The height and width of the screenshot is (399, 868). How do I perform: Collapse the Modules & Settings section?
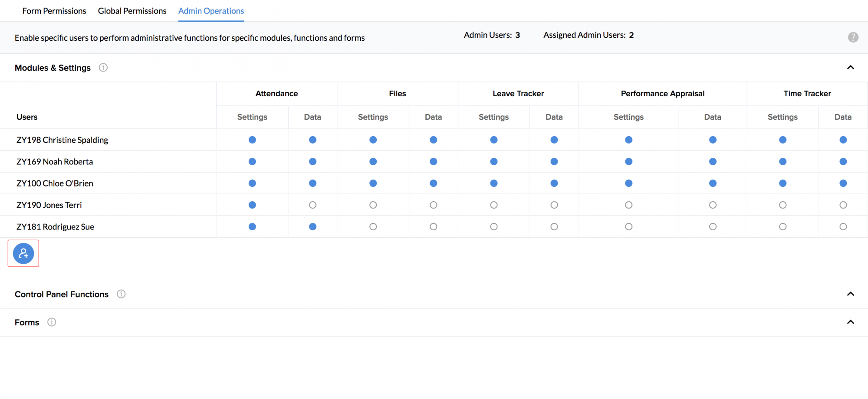pos(850,68)
